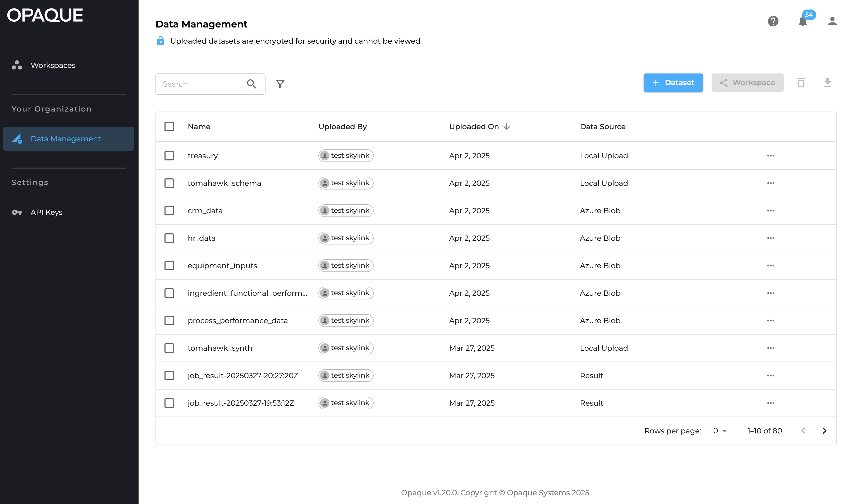Open the help question mark icon

(773, 21)
